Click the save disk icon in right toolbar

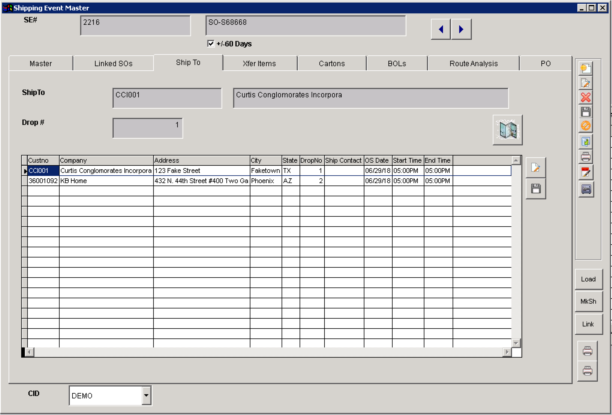586,112
